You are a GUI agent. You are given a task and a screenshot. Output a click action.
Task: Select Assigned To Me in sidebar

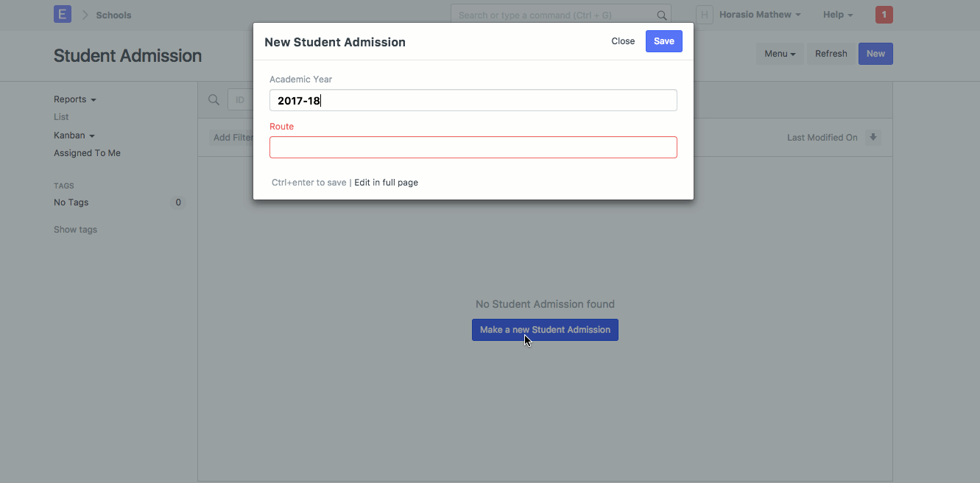pos(87,153)
